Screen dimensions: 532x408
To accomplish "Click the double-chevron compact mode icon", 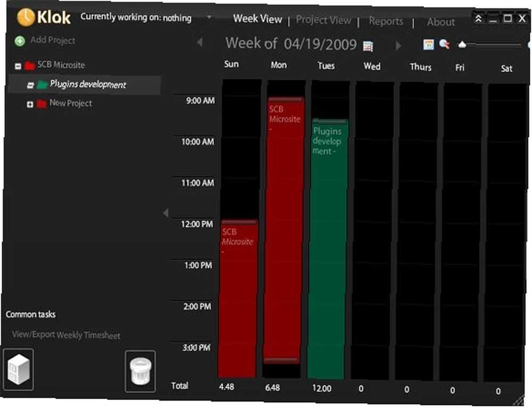I will [478, 19].
